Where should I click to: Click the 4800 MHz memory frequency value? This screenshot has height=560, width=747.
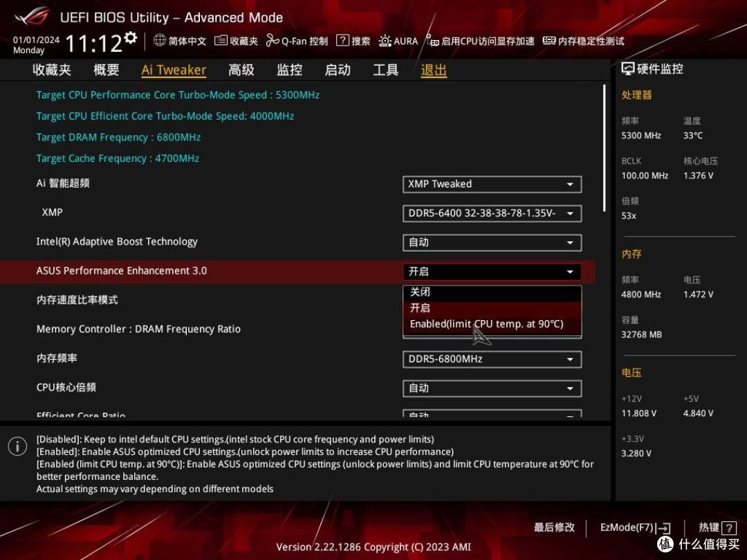click(x=641, y=295)
